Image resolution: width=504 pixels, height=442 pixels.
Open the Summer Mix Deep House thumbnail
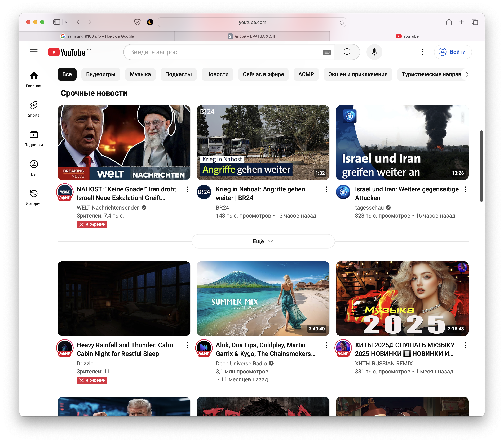pos(263,298)
